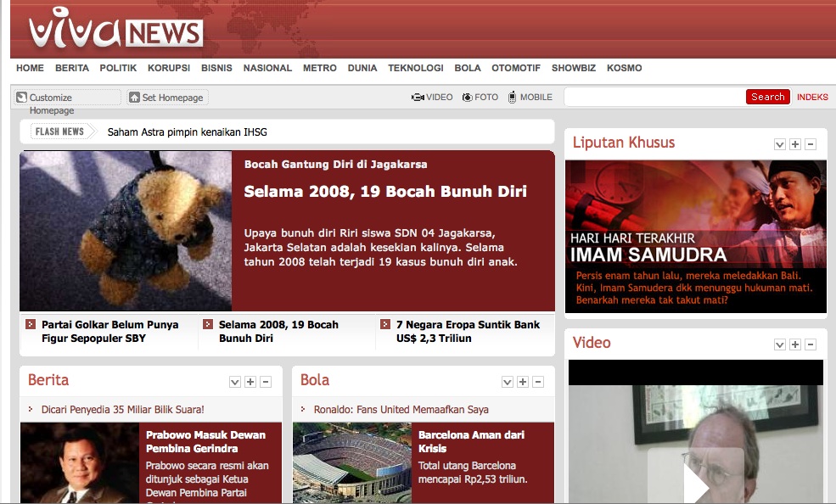Click the Customize Homepage icon
This screenshot has width=836, height=504.
(22, 98)
